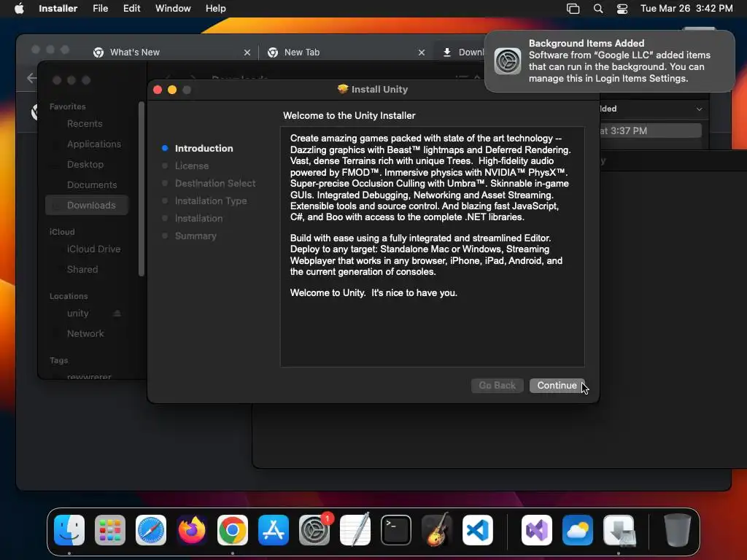The image size is (747, 560).
Task: Close the New Tab Chrome tab
Action: click(421, 52)
